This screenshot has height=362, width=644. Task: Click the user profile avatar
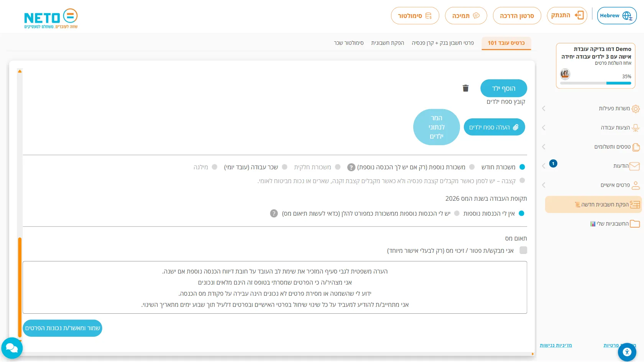565,74
